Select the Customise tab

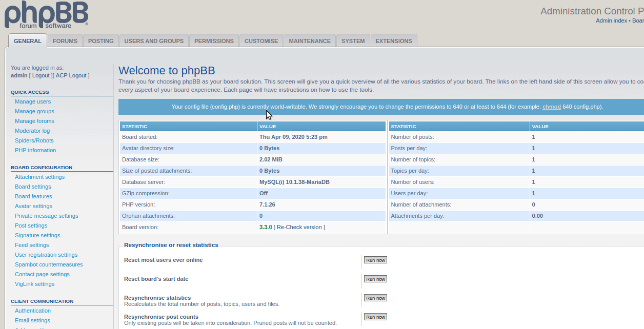coord(261,41)
